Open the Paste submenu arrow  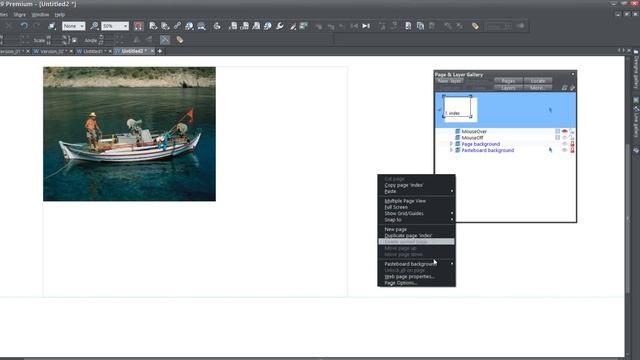pyautogui.click(x=451, y=191)
